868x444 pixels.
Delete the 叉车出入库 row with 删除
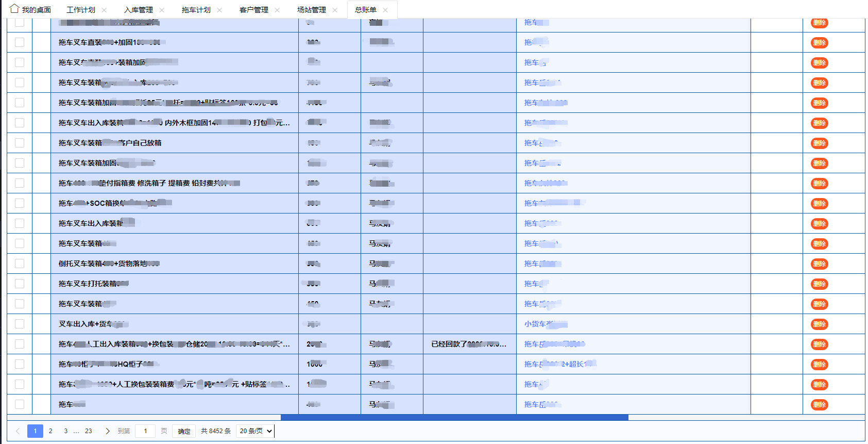(819, 324)
